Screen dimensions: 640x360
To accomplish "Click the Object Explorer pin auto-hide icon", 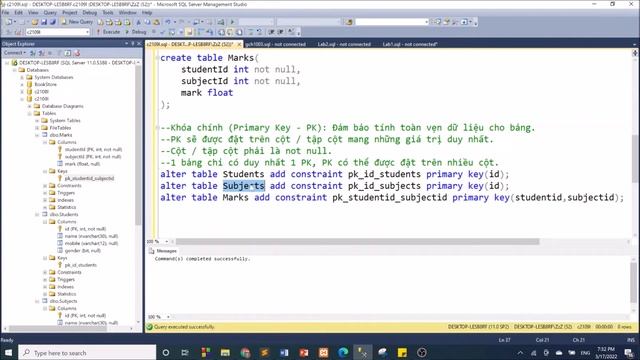I will [133, 44].
